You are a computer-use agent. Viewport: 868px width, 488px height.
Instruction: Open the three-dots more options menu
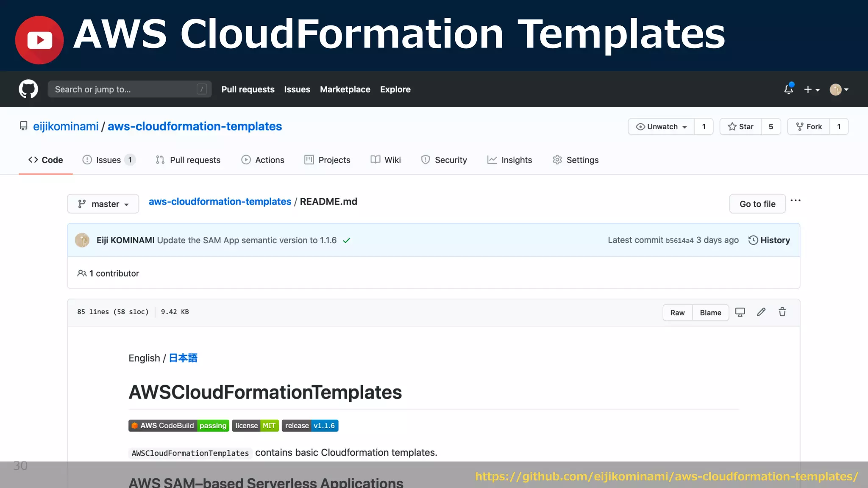click(796, 200)
